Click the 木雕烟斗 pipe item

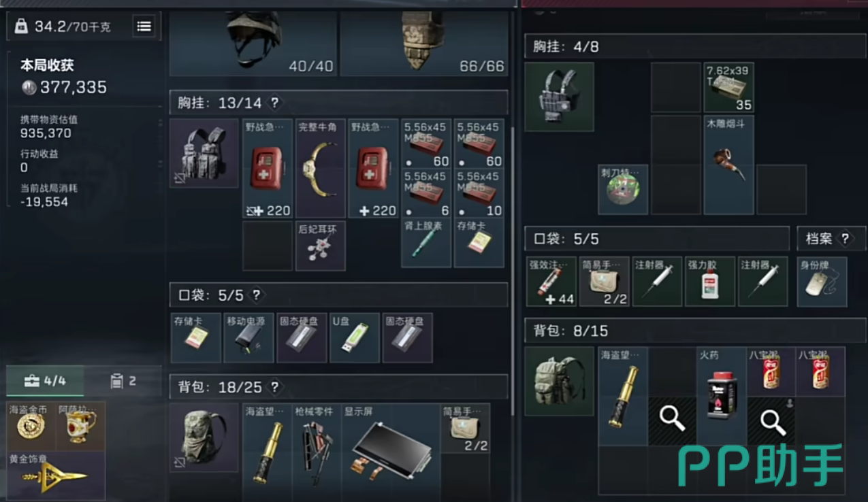click(x=728, y=165)
